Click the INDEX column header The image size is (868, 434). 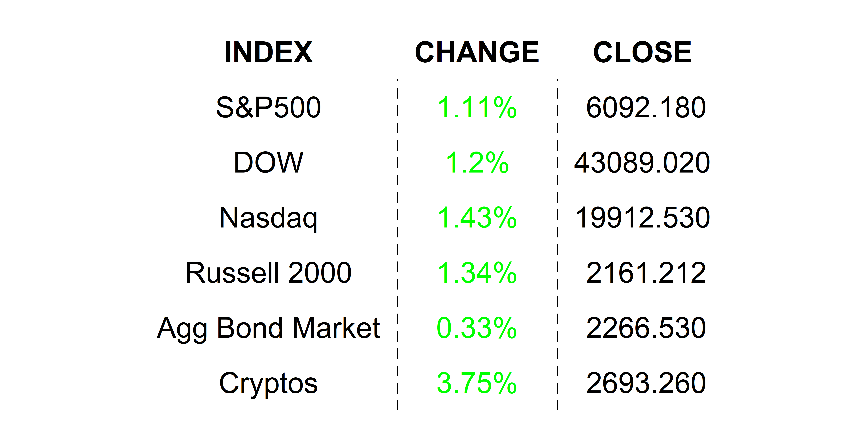tap(269, 52)
